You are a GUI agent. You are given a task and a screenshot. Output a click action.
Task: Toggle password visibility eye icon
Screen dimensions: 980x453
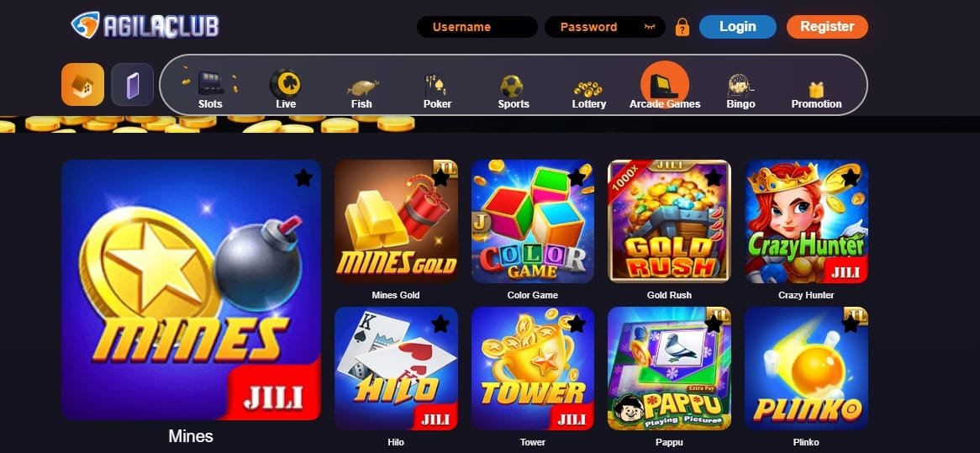point(650,27)
